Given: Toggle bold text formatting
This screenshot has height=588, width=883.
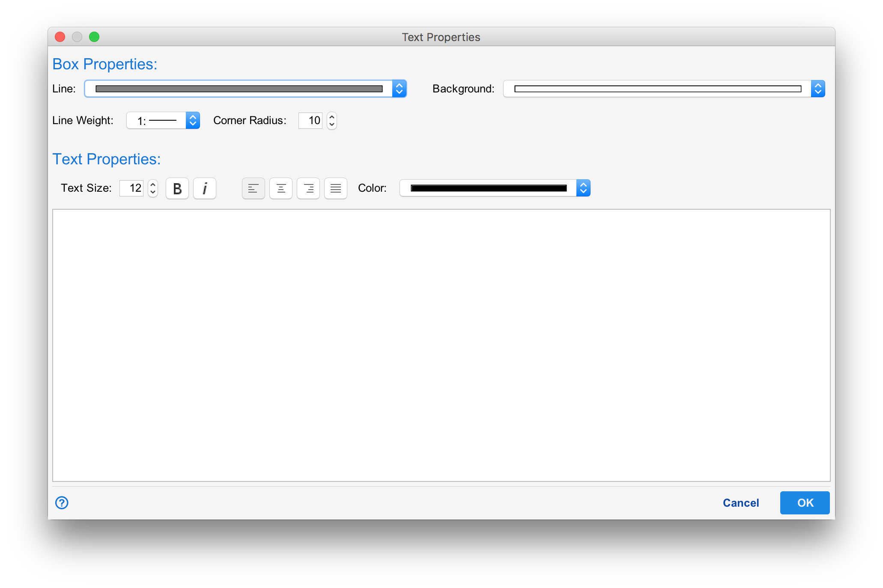Looking at the screenshot, I should click(x=177, y=188).
